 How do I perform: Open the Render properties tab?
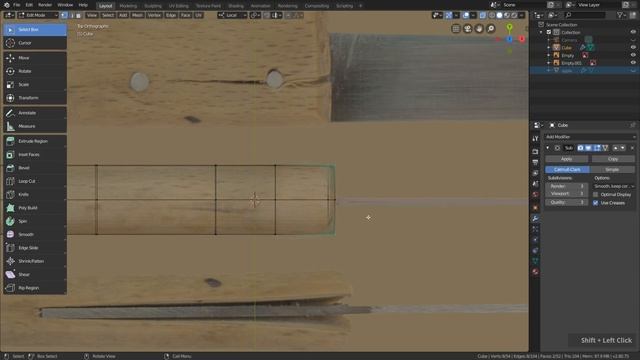pos(535,152)
